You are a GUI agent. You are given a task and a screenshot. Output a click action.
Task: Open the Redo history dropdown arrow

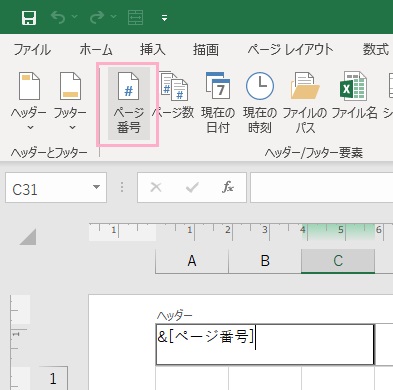(113, 17)
